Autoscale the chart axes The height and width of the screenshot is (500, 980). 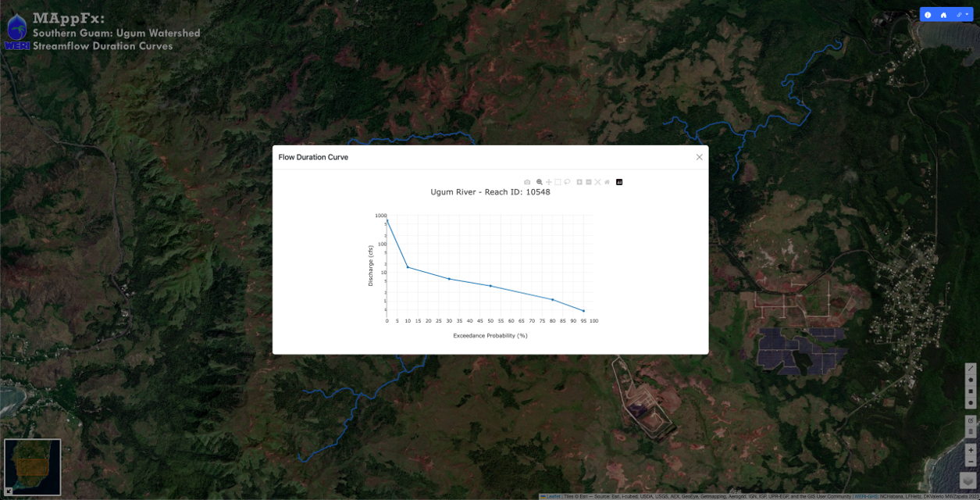pos(598,182)
